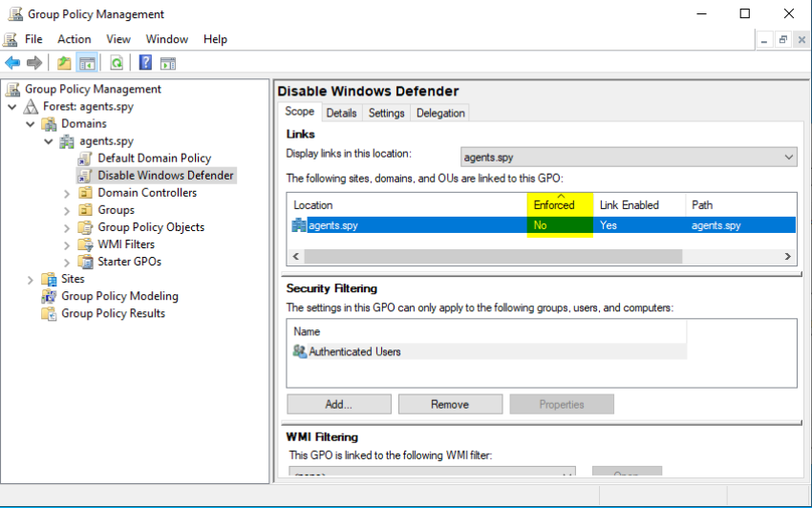Click the Back arrow toolbar icon

pyautogui.click(x=12, y=63)
